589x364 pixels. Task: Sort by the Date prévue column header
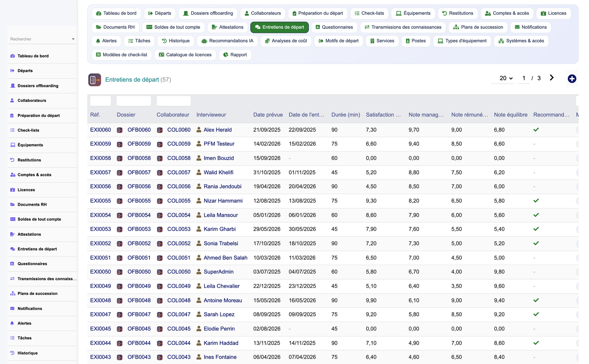268,115
